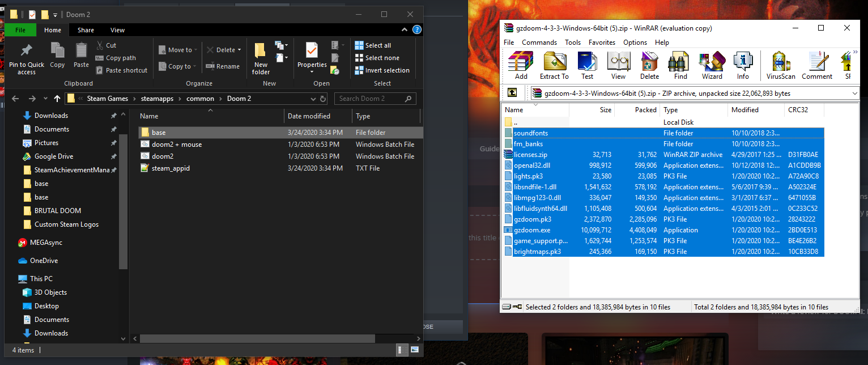
Task: Open the green File tab in Explorer
Action: click(x=20, y=30)
